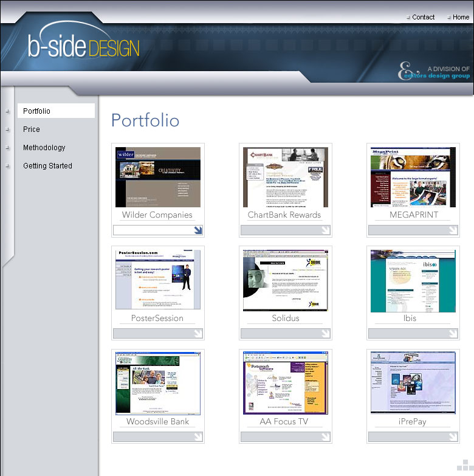This screenshot has width=474, height=476.
Task: View the Solidus screenshot thumbnail
Action: 286,280
